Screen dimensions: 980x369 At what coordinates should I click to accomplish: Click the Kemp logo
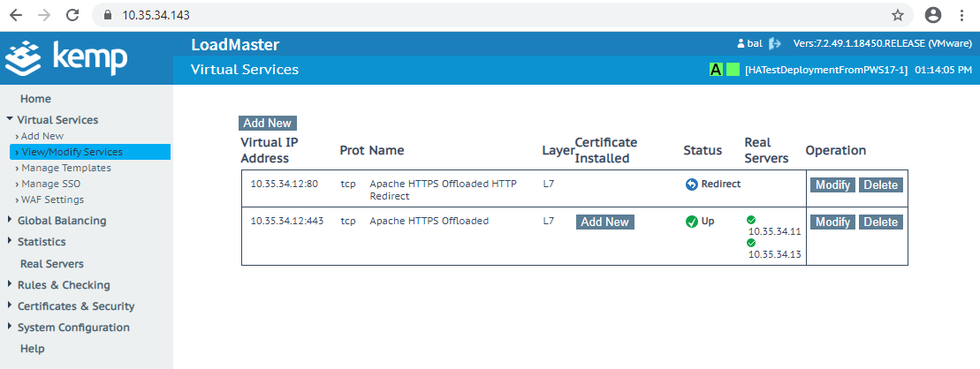[66, 56]
